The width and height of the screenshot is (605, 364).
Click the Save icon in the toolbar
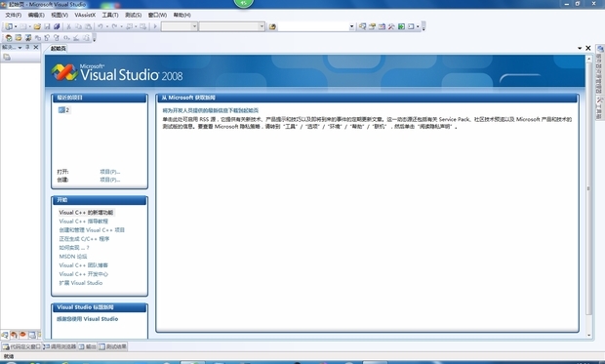tap(47, 26)
